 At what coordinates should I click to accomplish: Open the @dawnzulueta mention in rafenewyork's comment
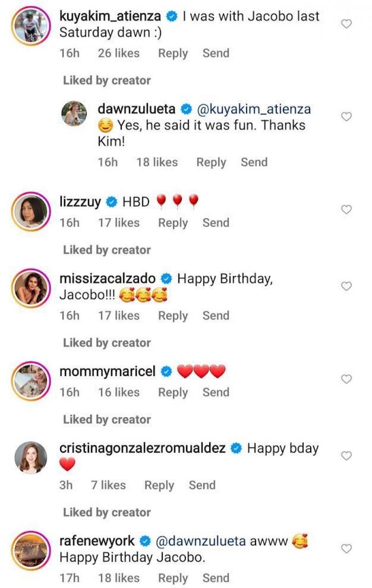coord(200,542)
